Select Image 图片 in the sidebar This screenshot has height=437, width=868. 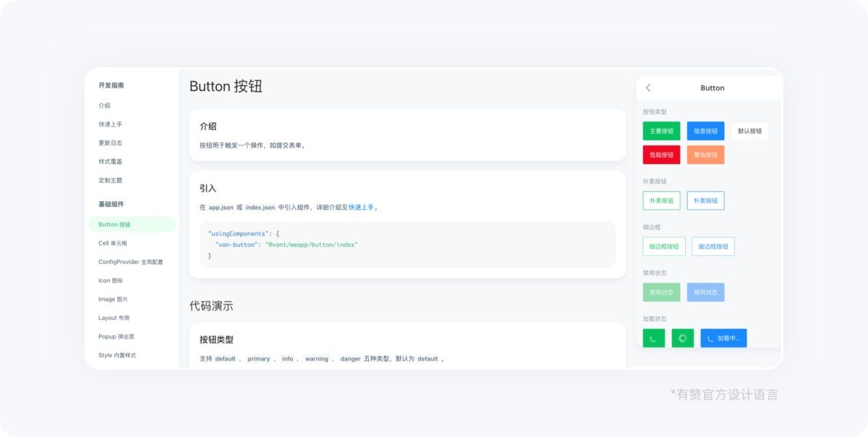[x=114, y=300]
